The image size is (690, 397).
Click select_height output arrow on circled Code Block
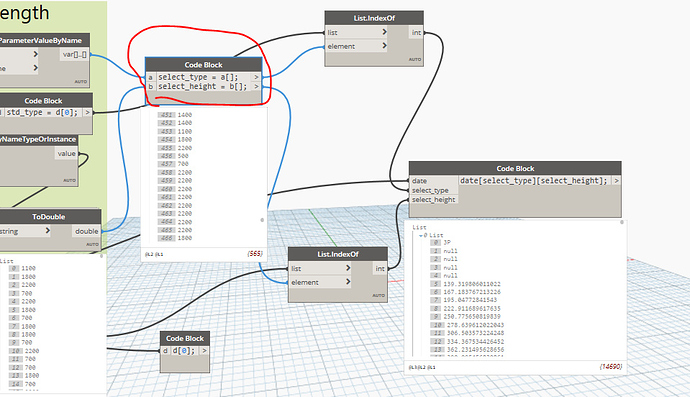tap(256, 86)
